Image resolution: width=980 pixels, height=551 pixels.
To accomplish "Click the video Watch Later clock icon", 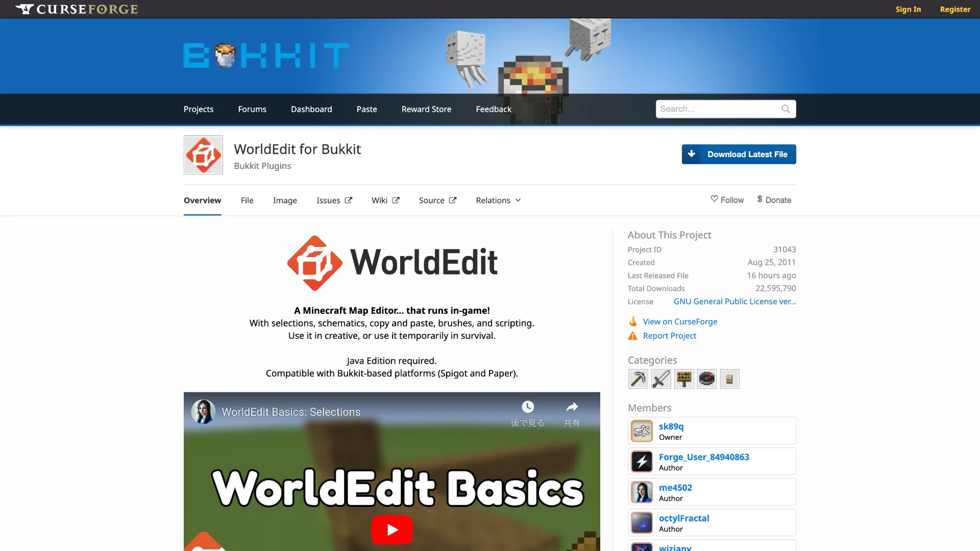I will [x=528, y=407].
